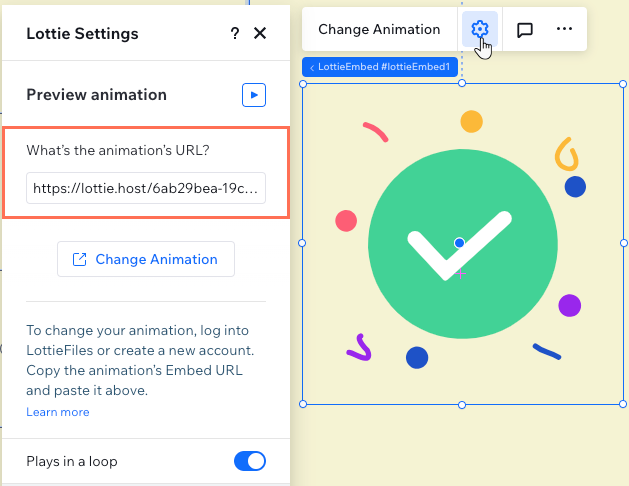Open the comments speech bubble icon
The image size is (629, 486).
click(525, 30)
